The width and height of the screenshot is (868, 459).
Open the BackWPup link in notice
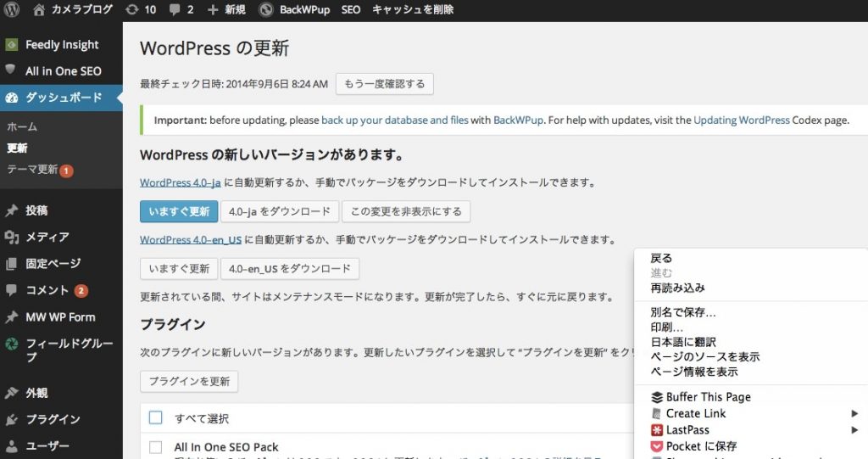[518, 120]
